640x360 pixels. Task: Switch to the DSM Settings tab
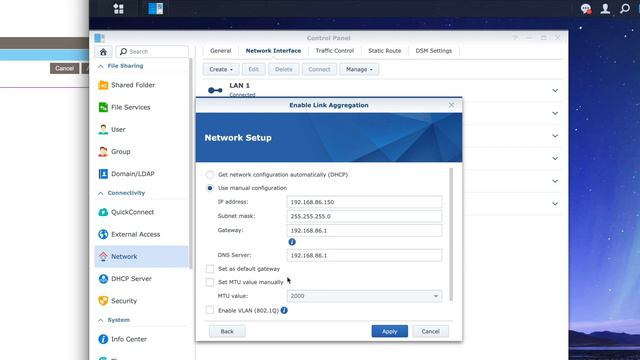tap(433, 51)
